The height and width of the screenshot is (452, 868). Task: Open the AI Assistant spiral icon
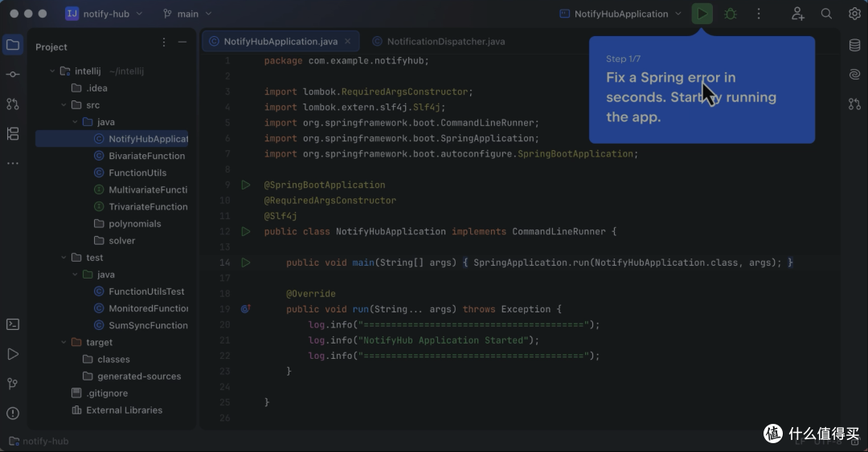point(854,74)
